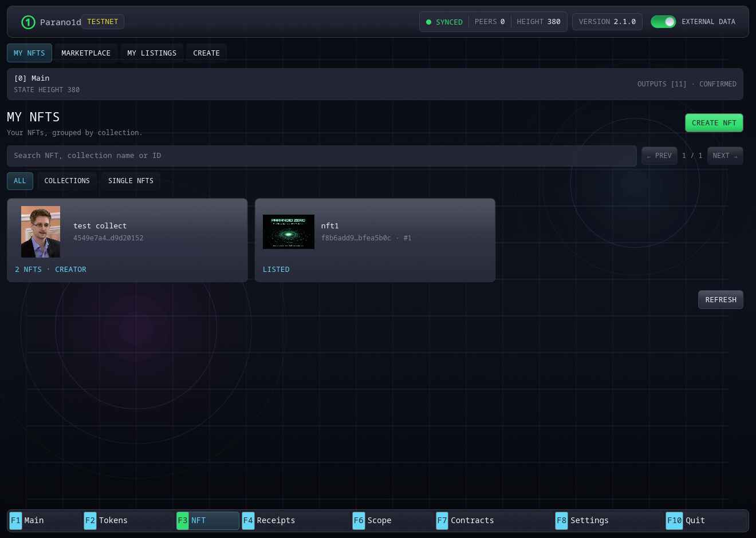Viewport: 756px width, 538px height.
Task: Filter by Collections
Action: [67, 181]
